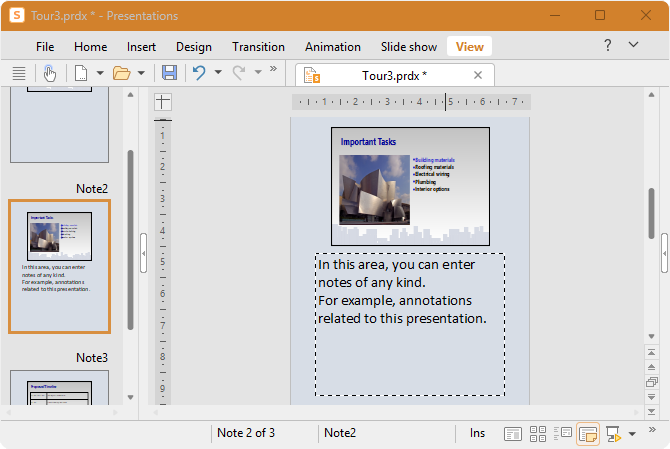The image size is (670, 449).
Task: Start slide show from status bar icon
Action: pyautogui.click(x=613, y=434)
